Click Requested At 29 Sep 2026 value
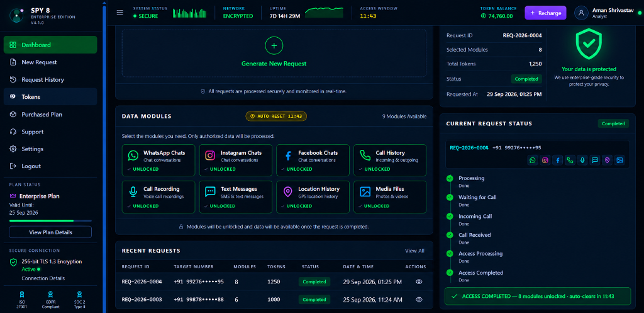Screen dimensions: 644x313 tap(514, 94)
